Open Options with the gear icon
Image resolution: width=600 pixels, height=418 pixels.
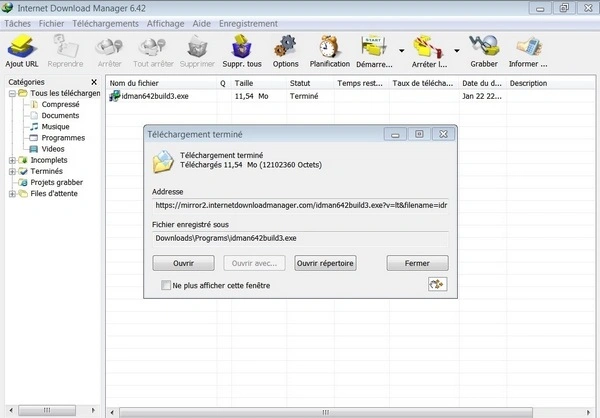(285, 47)
